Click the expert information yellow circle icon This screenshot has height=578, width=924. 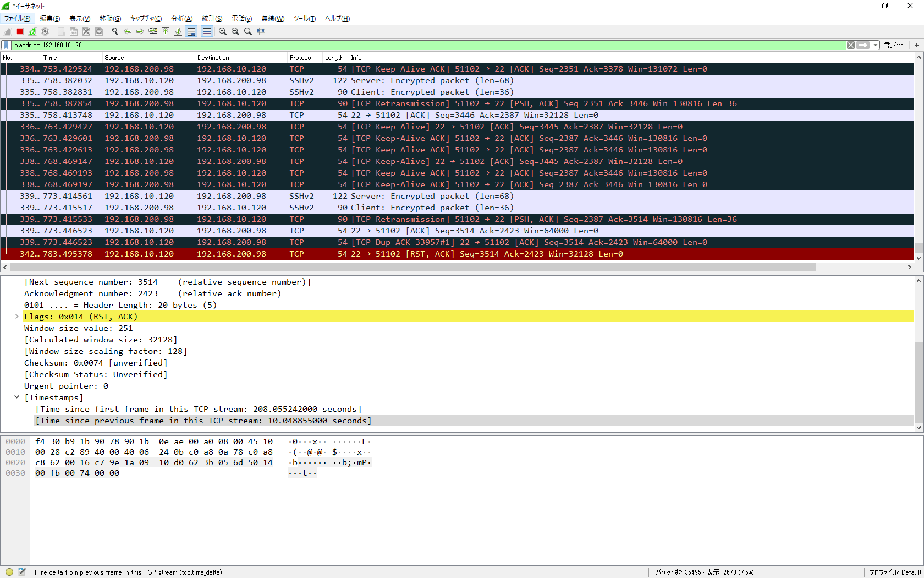pos(9,572)
